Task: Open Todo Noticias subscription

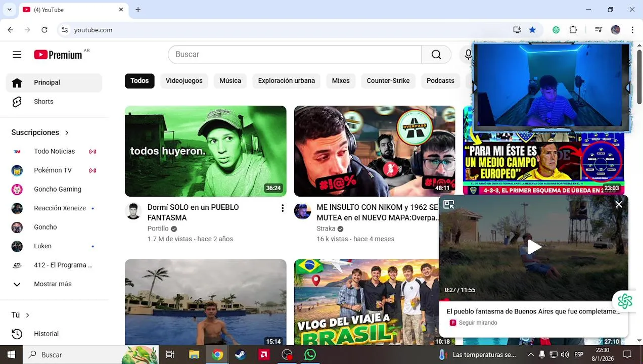Action: [x=54, y=151]
